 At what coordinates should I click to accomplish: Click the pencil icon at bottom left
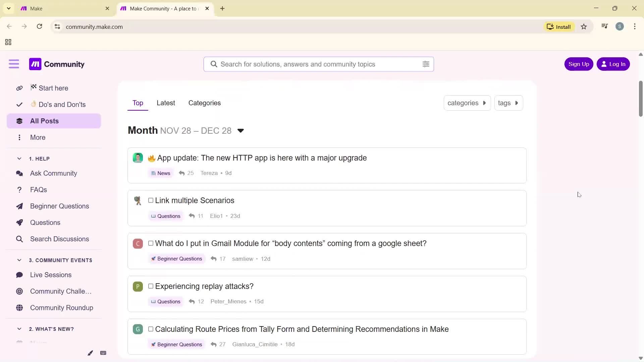point(90,353)
